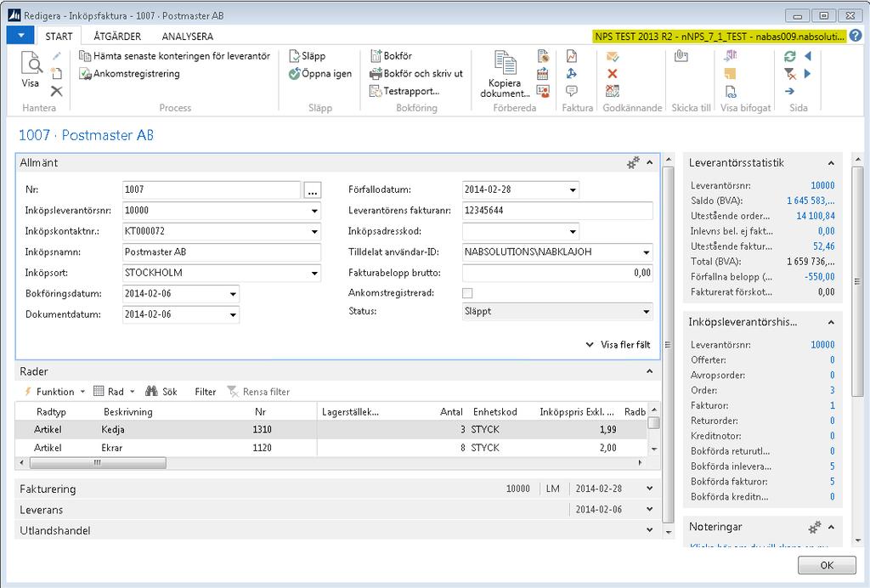Open the Tilldelat användar-ID dropdown

click(647, 252)
